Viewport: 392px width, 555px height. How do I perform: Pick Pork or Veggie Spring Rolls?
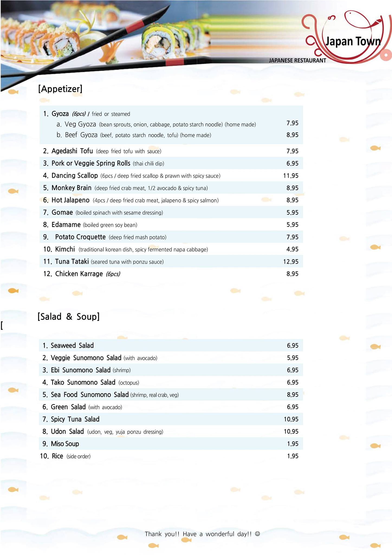pyautogui.click(x=91, y=163)
